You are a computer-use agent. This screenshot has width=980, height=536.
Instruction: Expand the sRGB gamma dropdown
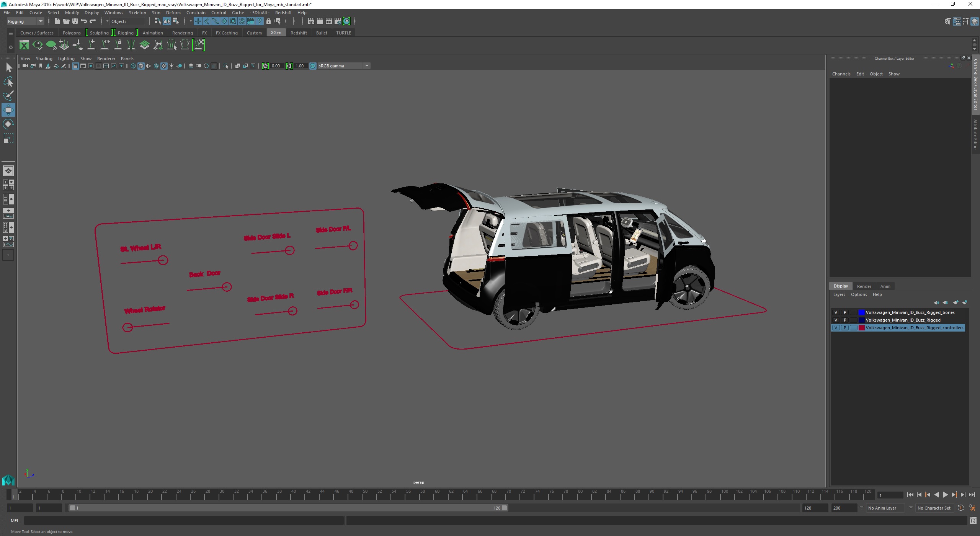(366, 66)
